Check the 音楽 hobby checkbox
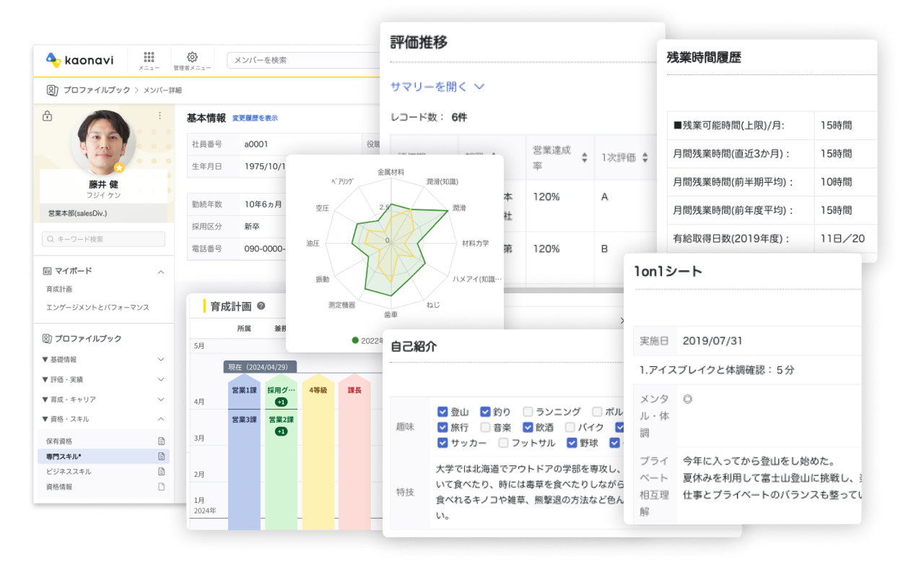The image size is (924, 562). [x=485, y=428]
